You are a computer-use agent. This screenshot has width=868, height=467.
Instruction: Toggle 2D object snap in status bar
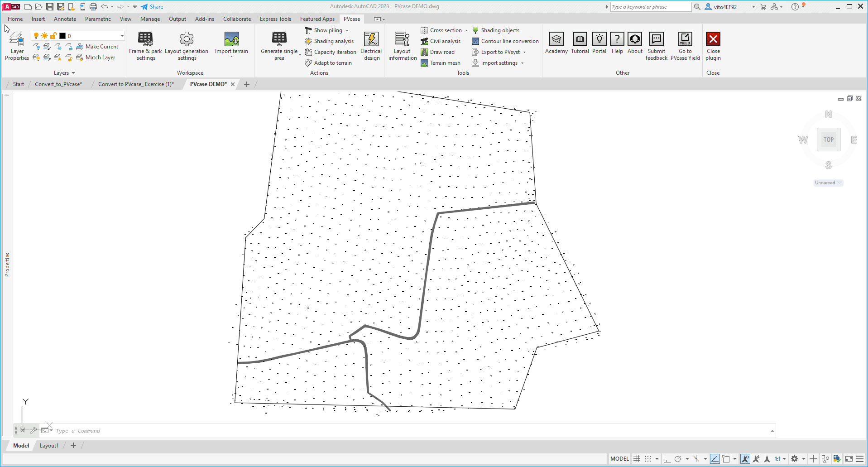point(726,459)
